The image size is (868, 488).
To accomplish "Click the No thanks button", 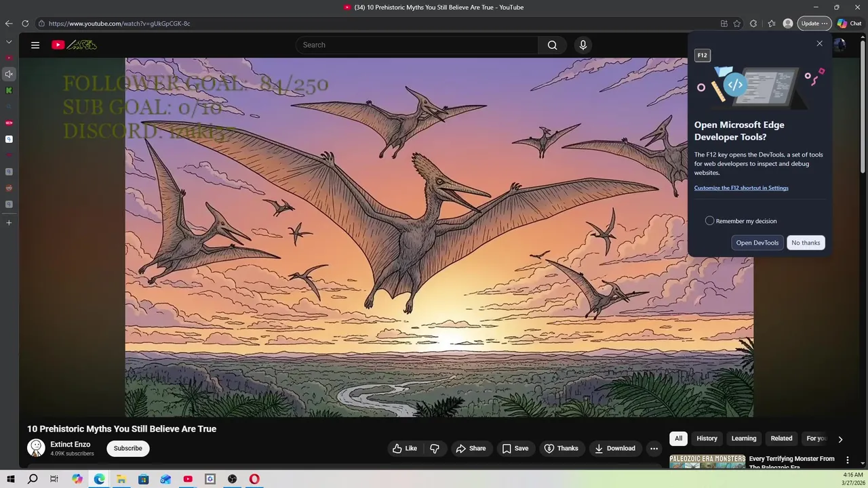I will [x=806, y=243].
